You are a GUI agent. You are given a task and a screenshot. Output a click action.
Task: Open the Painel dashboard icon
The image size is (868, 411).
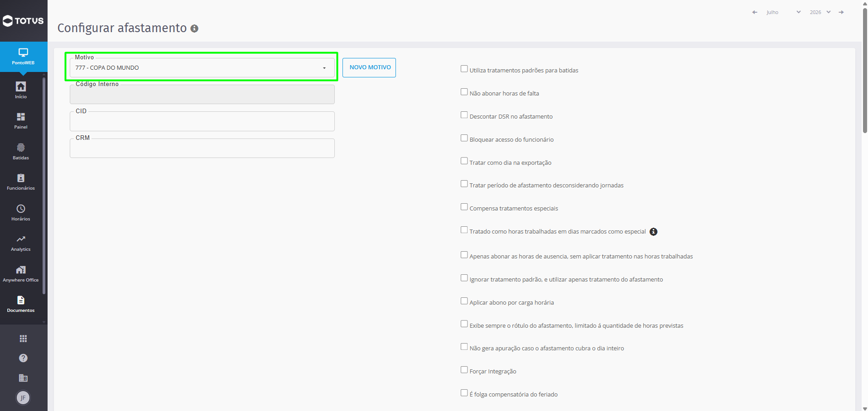tap(21, 117)
